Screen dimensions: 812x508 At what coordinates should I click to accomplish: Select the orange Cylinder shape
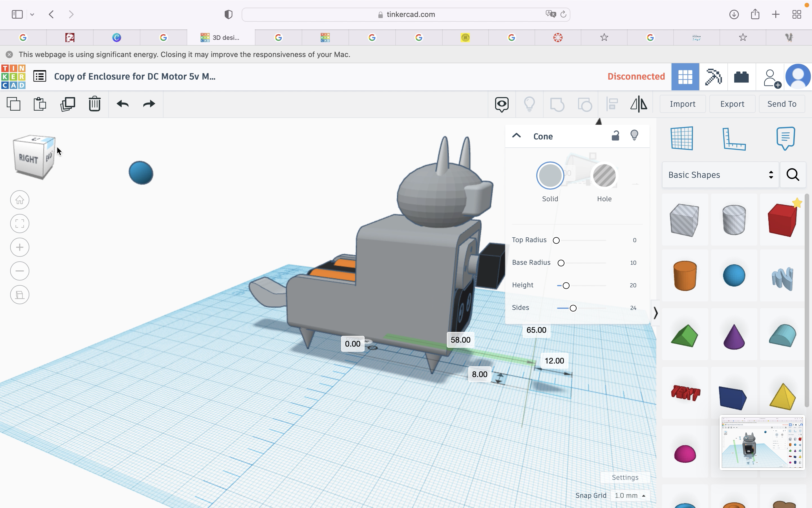tap(685, 275)
